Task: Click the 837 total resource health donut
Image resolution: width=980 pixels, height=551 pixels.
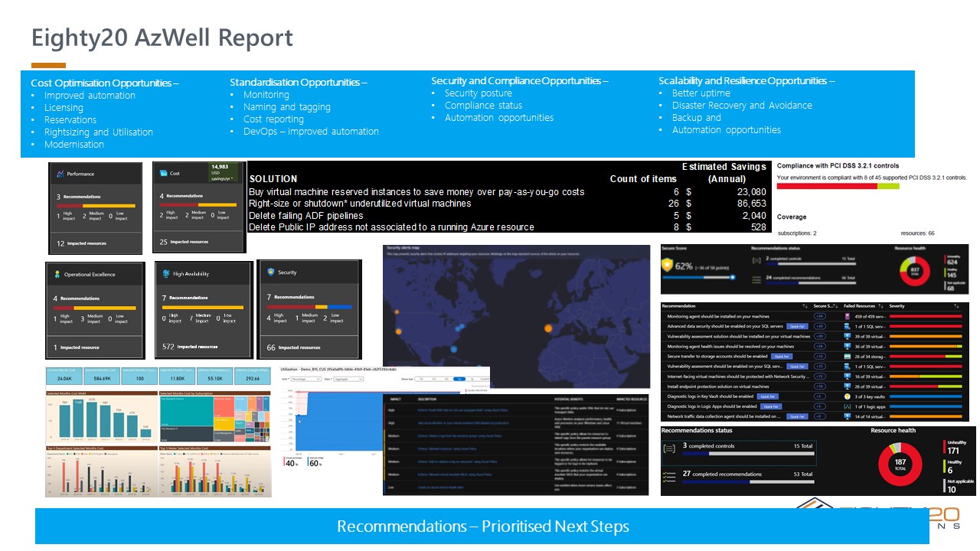Action: pyautogui.click(x=915, y=271)
